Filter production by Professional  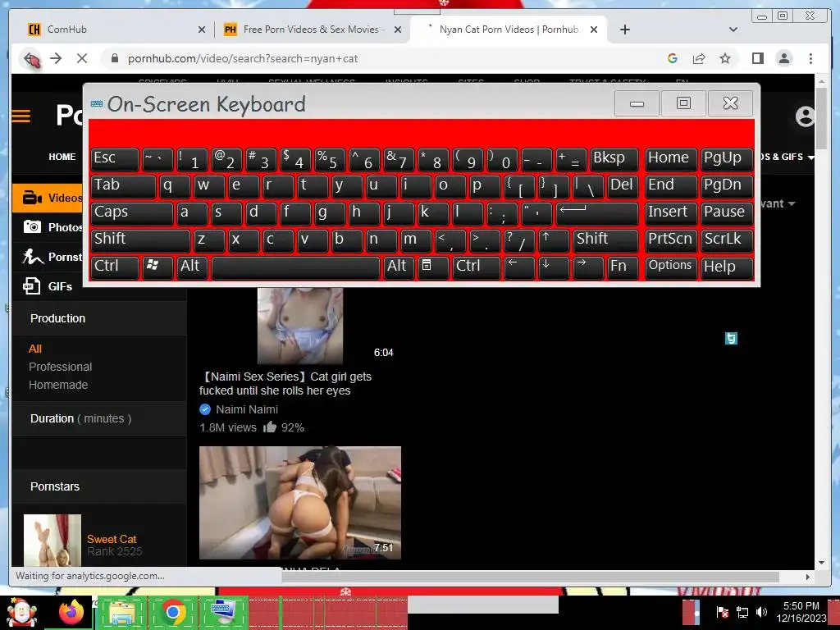point(61,367)
